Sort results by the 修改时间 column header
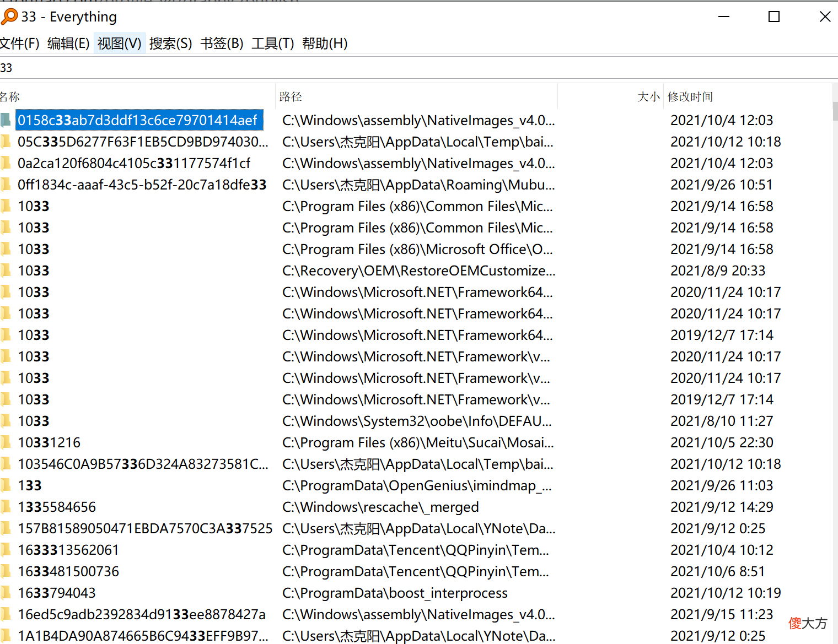This screenshot has width=838, height=644. tap(748, 97)
